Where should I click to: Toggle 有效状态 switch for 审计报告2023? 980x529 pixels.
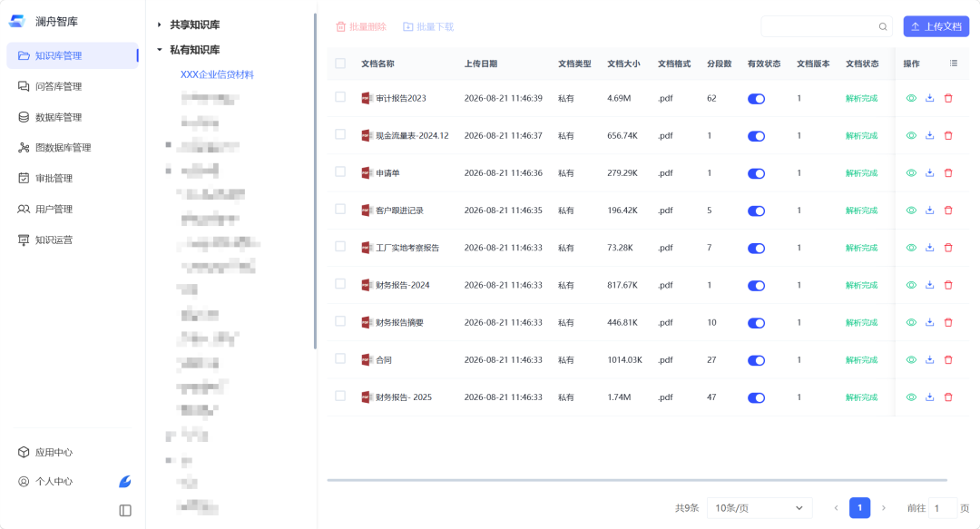[x=756, y=99]
